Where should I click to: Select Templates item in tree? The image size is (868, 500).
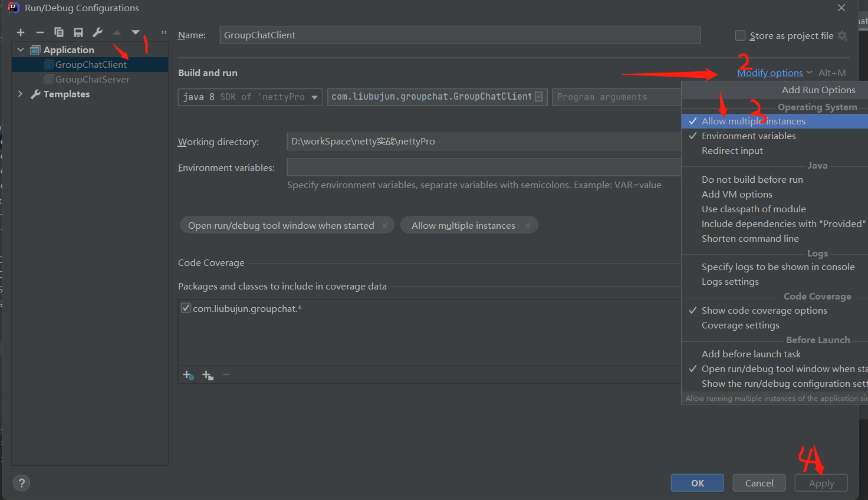(x=67, y=94)
